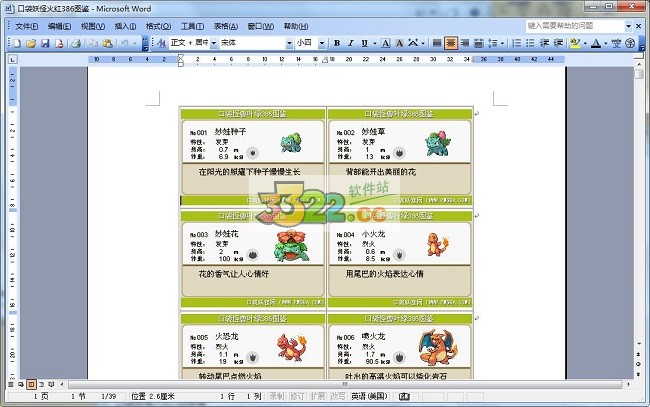The height and width of the screenshot is (407, 650).
Task: Apply character shading icon
Action: point(399,43)
